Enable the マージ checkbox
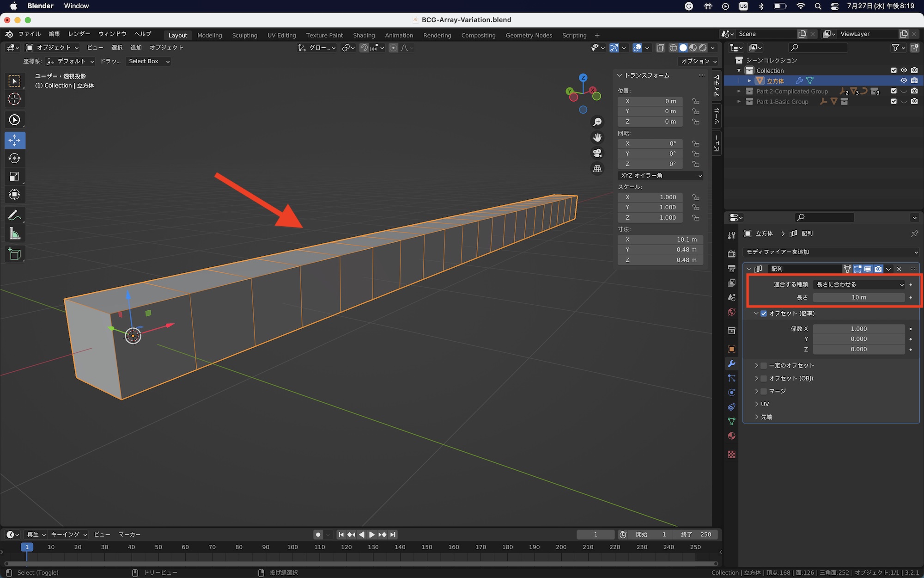Image resolution: width=924 pixels, height=578 pixels. pos(764,391)
